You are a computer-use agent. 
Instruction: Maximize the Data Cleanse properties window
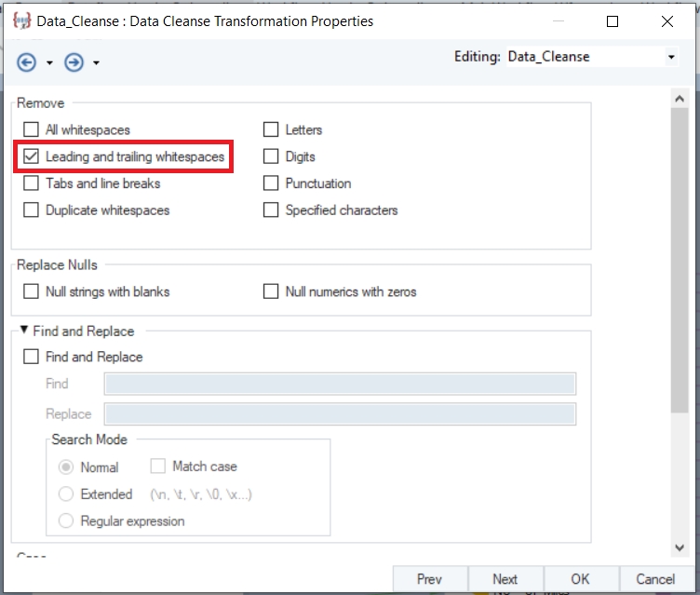(612, 21)
